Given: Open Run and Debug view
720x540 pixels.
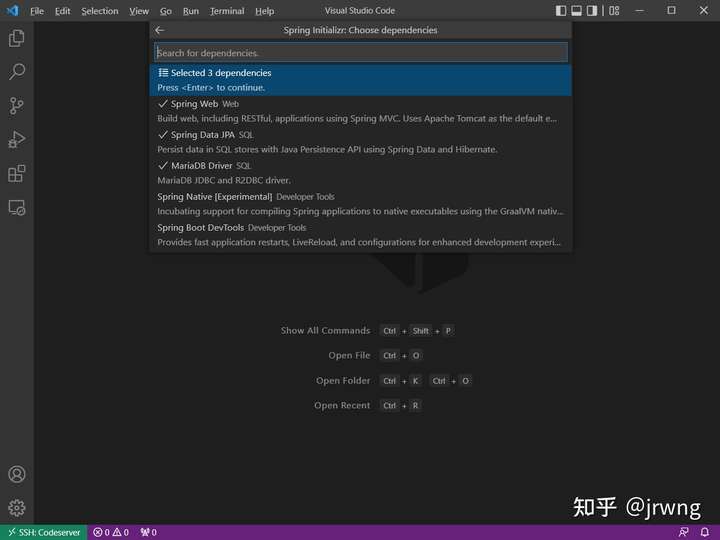Looking at the screenshot, I should [x=17, y=140].
